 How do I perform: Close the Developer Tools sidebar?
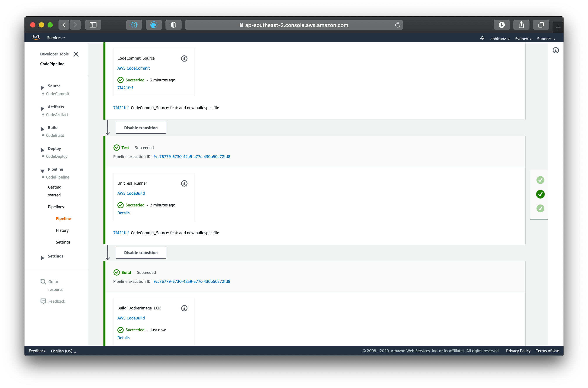click(x=76, y=54)
